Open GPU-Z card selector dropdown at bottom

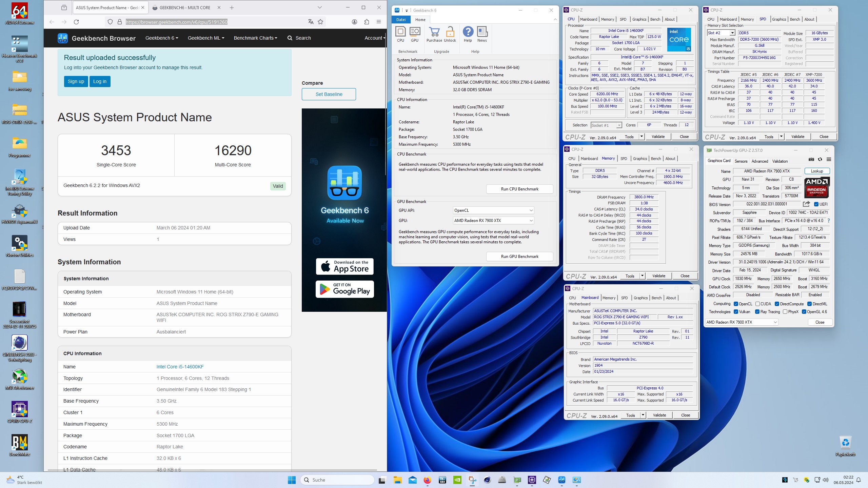tap(742, 322)
